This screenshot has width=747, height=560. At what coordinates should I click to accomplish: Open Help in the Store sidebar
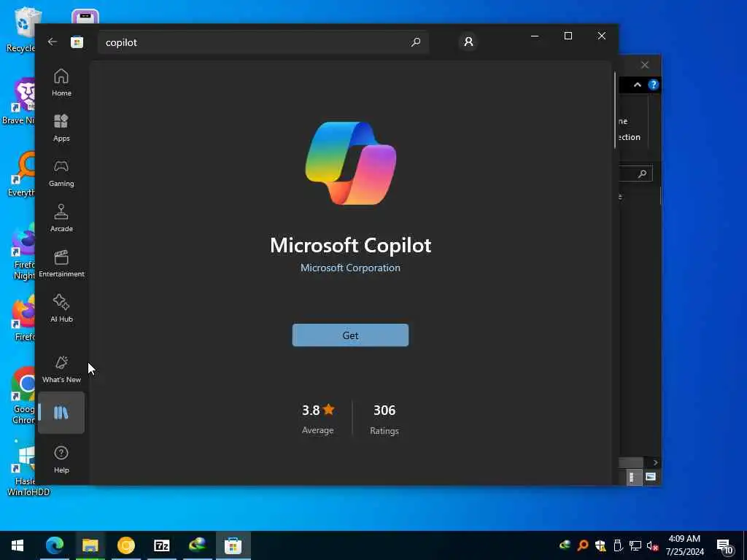(61, 459)
